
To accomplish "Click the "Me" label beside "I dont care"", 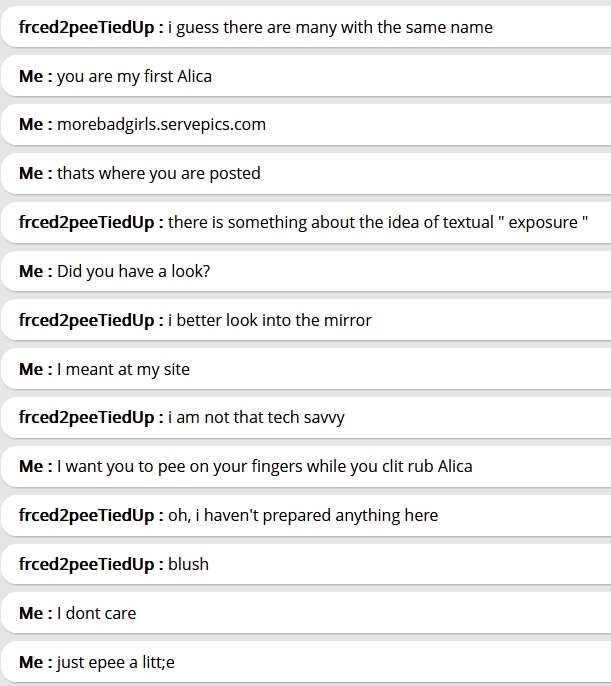I will (31, 614).
